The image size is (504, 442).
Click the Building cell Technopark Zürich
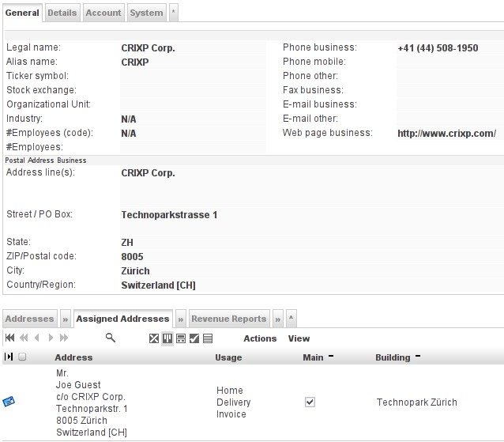click(x=417, y=402)
